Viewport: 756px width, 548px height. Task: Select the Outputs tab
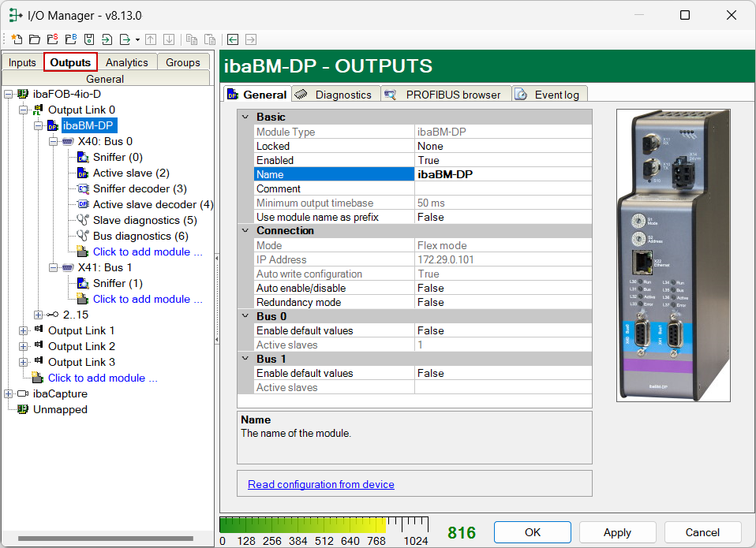(70, 62)
